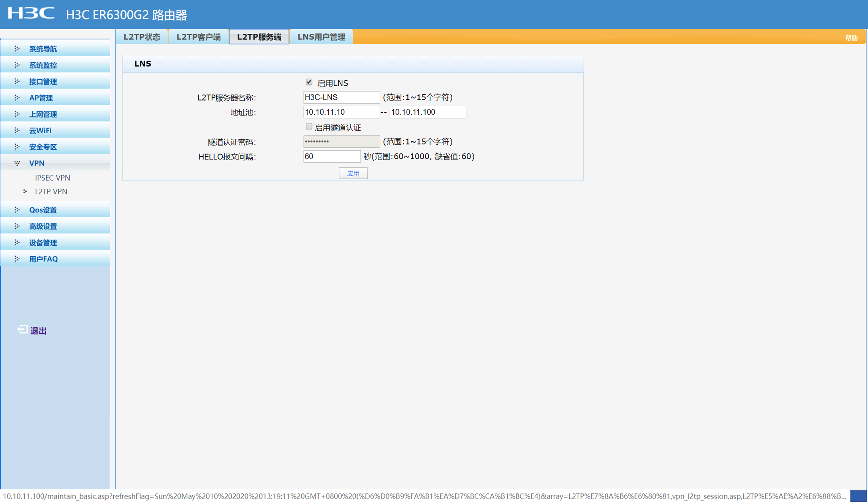
Task: Select IPSEC VPN in the sidebar
Action: pos(52,178)
